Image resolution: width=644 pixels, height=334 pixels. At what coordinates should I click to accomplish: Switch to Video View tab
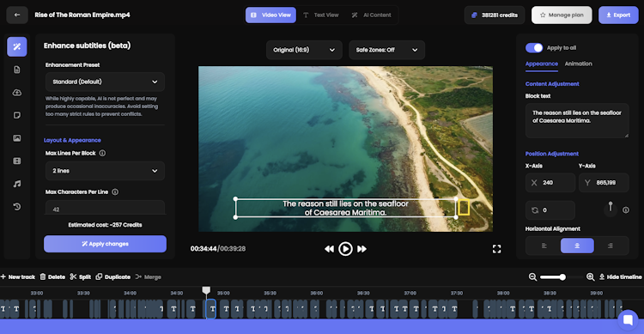point(270,15)
